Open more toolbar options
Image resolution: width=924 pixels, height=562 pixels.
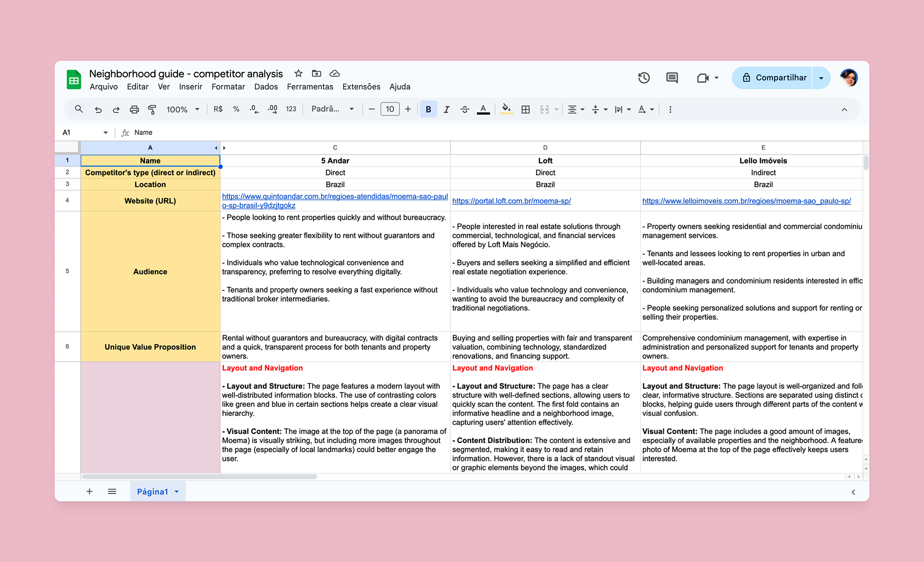[x=670, y=109]
